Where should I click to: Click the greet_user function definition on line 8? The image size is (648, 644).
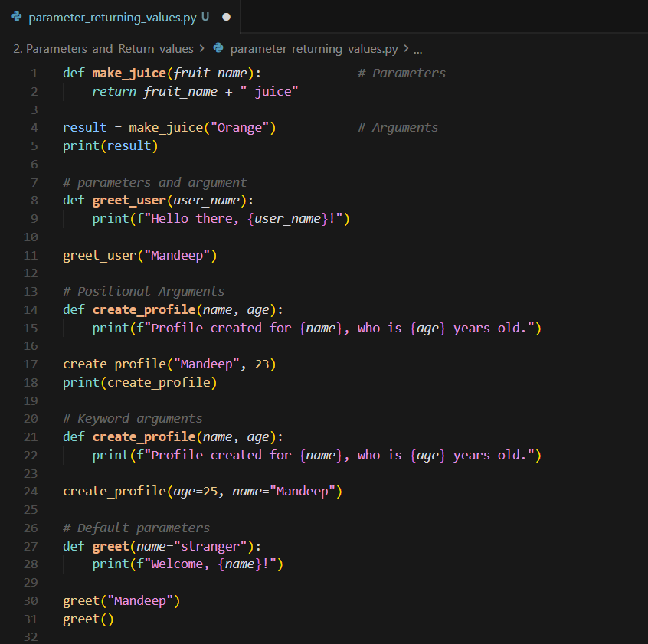(129, 201)
